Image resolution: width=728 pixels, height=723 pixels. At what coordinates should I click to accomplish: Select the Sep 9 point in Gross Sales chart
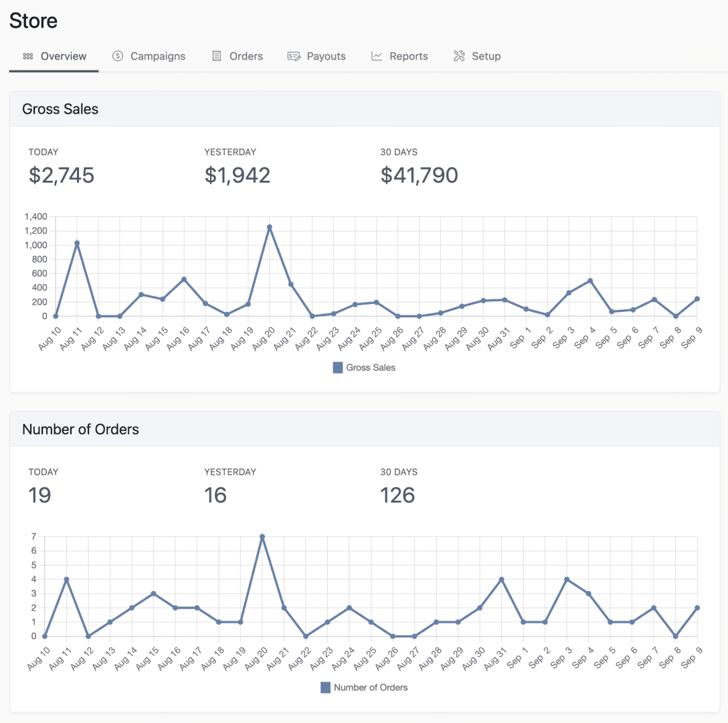coord(697,299)
